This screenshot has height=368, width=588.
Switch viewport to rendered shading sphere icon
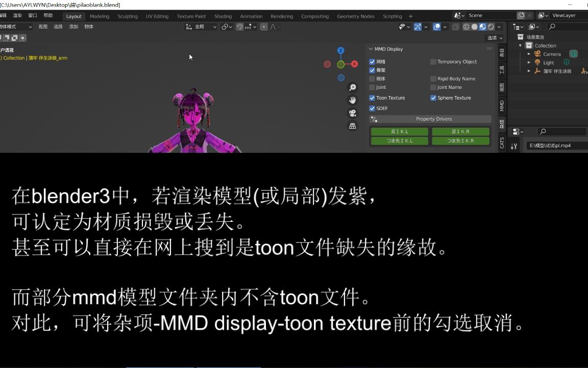pos(491,27)
